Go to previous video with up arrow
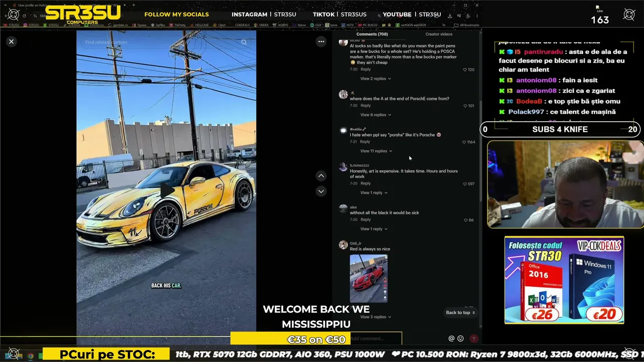 (321, 175)
